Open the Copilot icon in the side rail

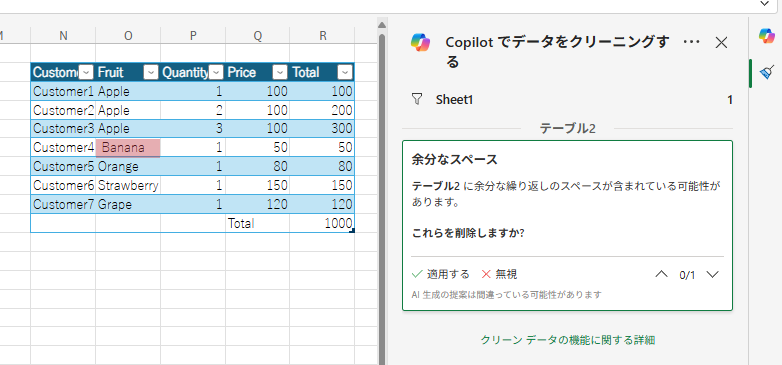pos(767,36)
